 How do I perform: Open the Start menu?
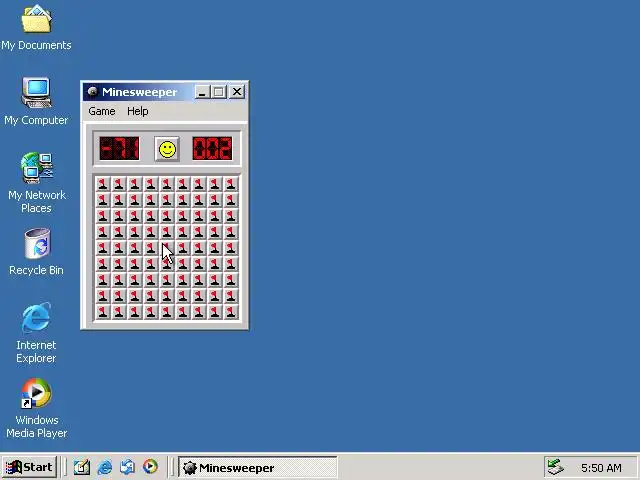pyautogui.click(x=29, y=467)
